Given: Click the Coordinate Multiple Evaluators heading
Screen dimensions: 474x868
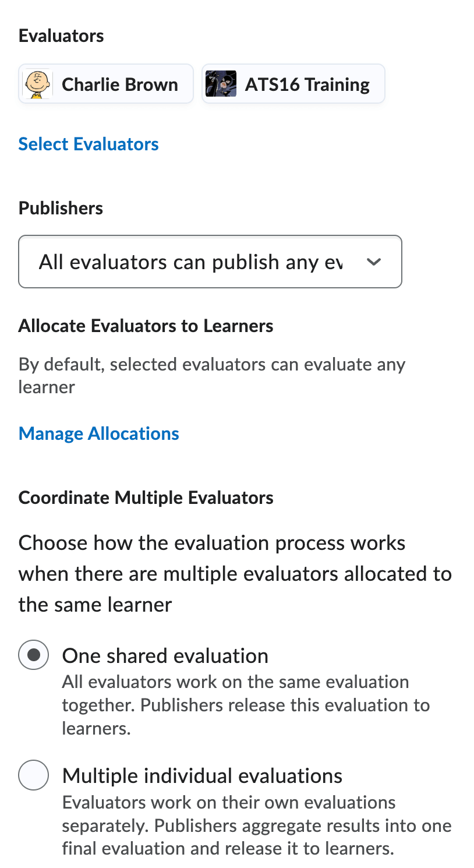Looking at the screenshot, I should (x=146, y=497).
